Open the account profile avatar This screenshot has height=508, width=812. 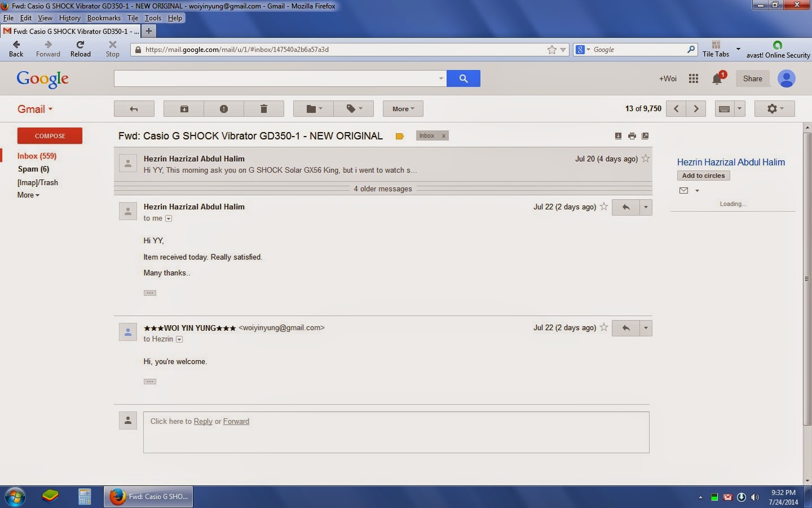coord(787,78)
